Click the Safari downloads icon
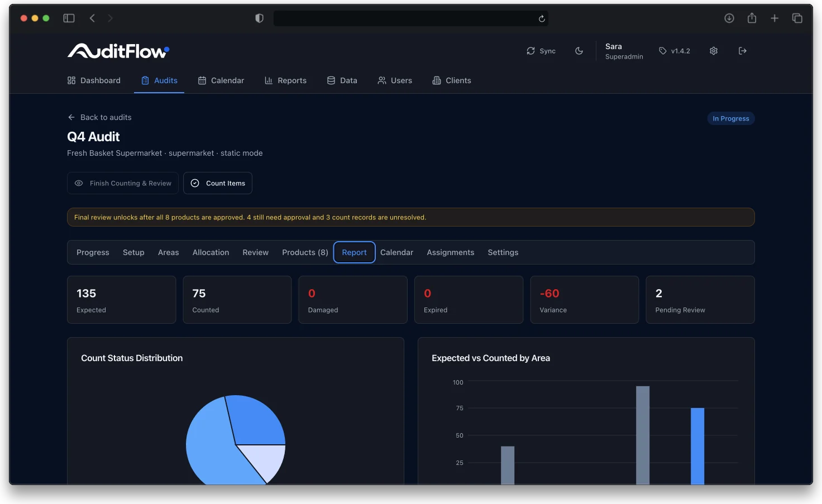The image size is (822, 504). (729, 18)
